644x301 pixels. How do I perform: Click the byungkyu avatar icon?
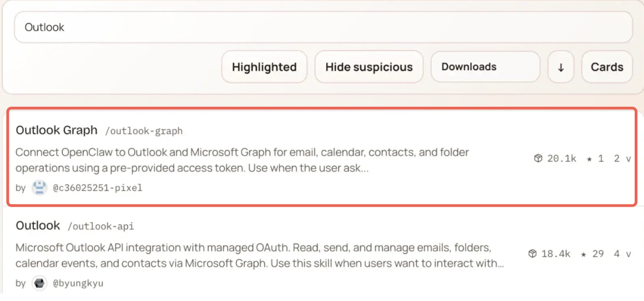[x=39, y=283]
